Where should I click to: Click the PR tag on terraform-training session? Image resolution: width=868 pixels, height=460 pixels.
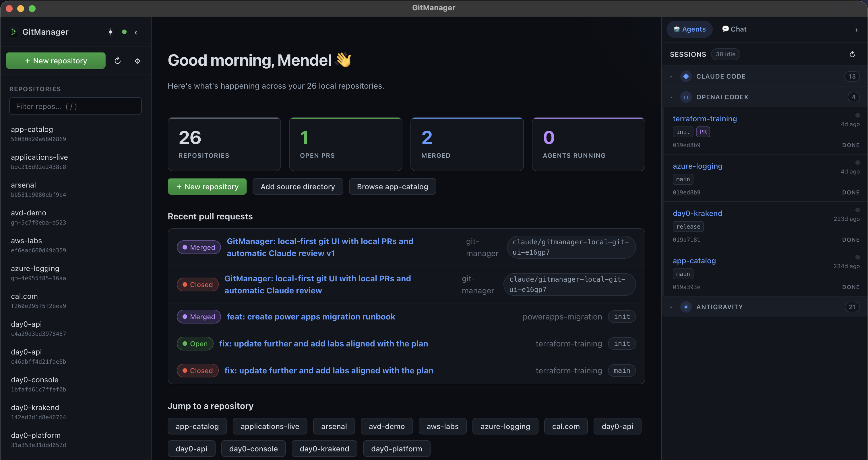pos(703,132)
